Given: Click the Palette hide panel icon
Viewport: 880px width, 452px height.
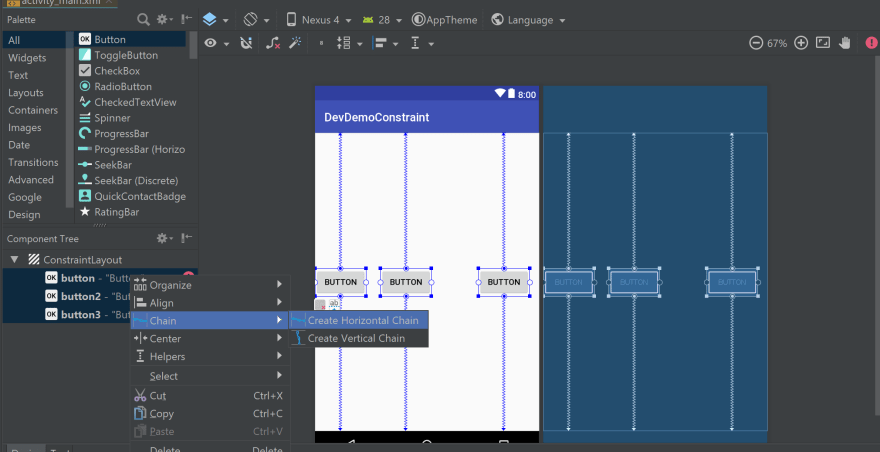Looking at the screenshot, I should click(x=187, y=20).
